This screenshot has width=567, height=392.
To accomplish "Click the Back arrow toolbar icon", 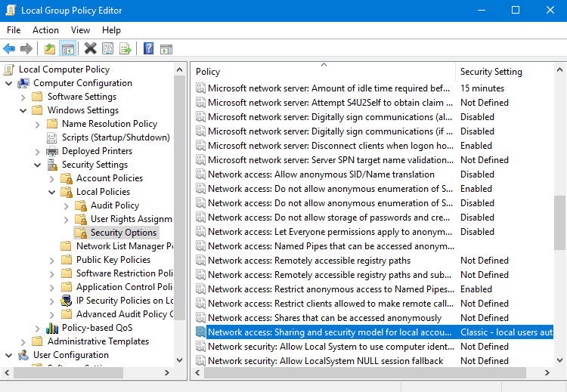I will click(9, 48).
